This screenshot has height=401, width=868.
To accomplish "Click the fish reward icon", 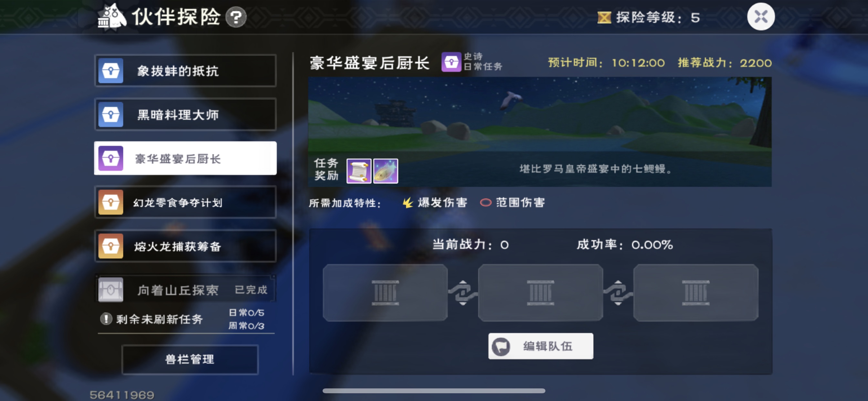I will (386, 171).
